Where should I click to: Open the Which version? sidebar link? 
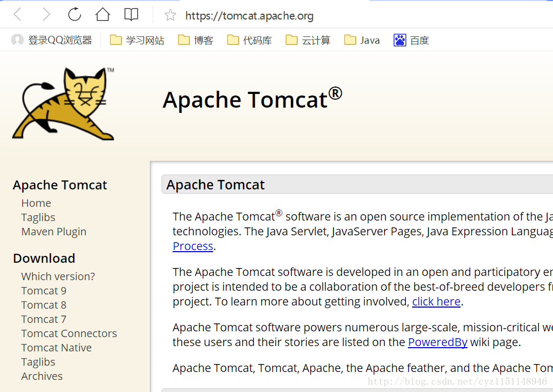58,276
